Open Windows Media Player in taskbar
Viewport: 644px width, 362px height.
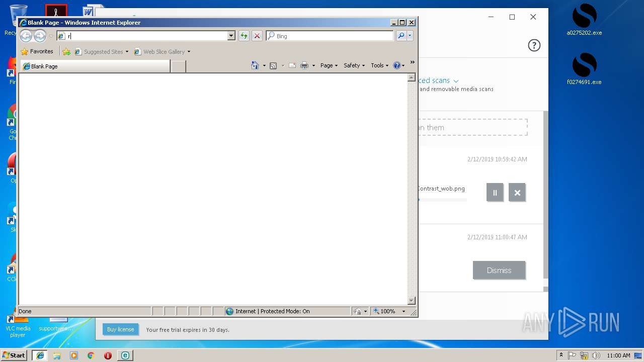74,355
